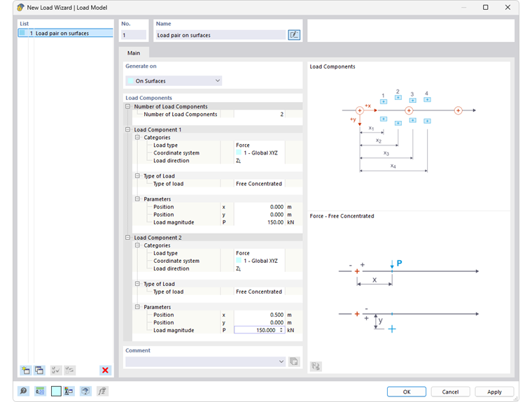Viewport: 532px width, 402px height.
Task: Collapse the Load Component 1 section
Action: tap(128, 129)
